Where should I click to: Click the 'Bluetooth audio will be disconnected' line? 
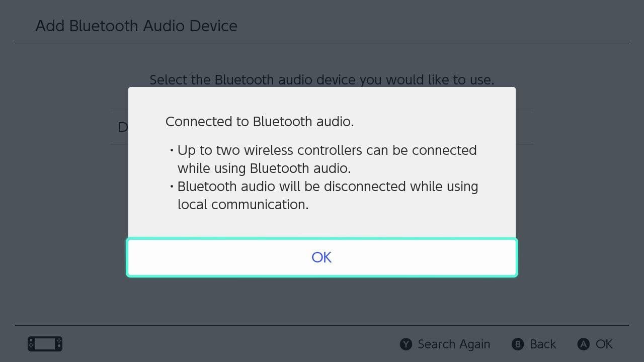pyautogui.click(x=328, y=187)
